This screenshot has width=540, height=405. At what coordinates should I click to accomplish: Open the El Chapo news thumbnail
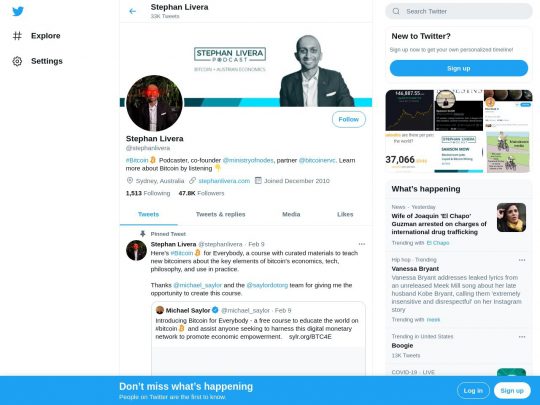pos(511,217)
